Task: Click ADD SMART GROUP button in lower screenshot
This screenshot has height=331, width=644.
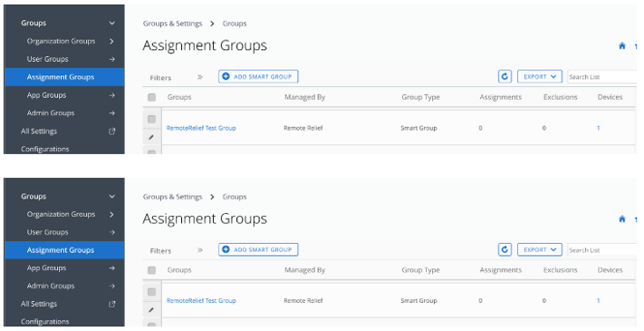Action: (x=258, y=249)
